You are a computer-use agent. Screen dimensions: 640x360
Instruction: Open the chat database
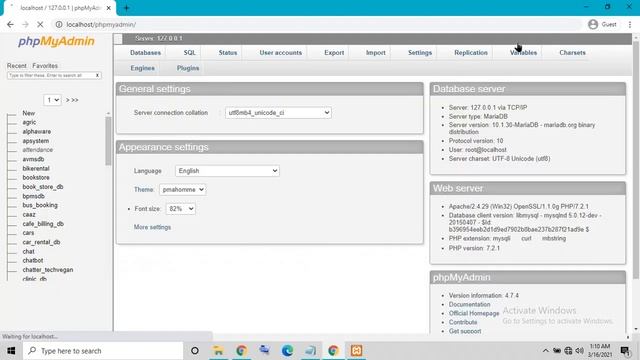click(29, 252)
